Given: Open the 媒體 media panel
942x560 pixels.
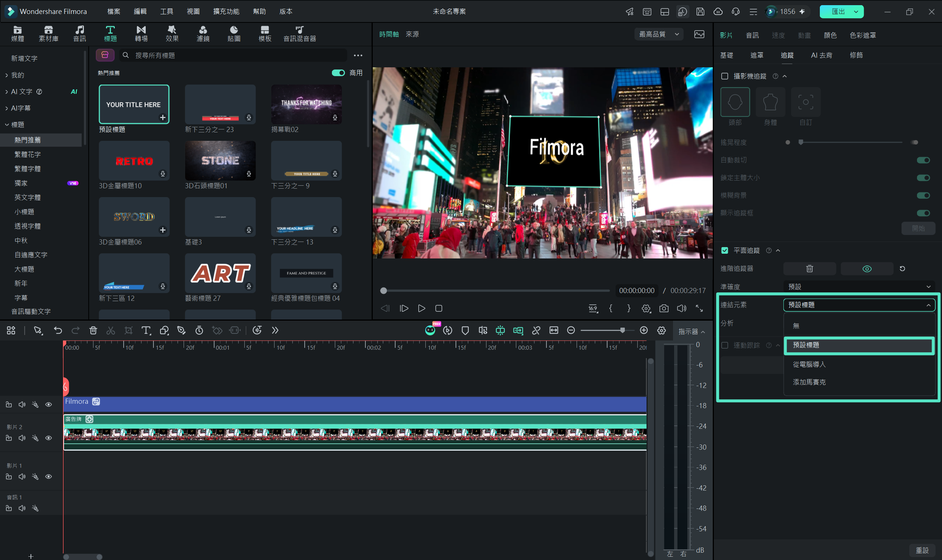Looking at the screenshot, I should click(x=17, y=33).
